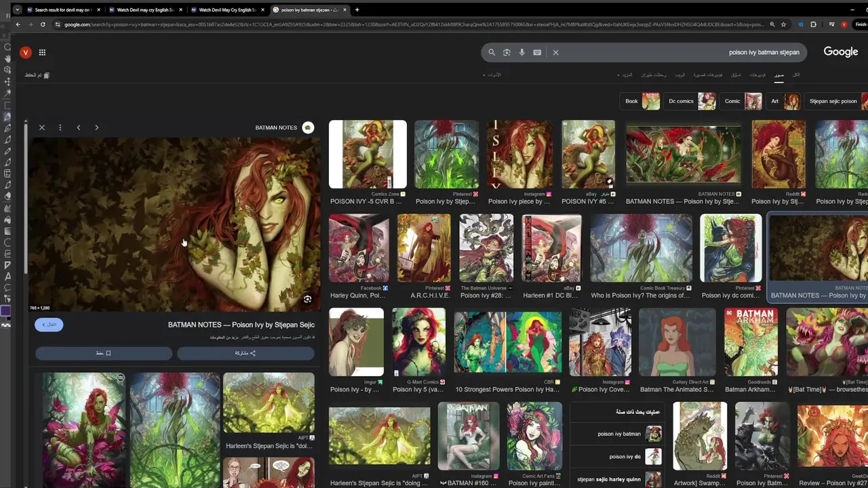Go back in browser history
Image resolution: width=868 pixels, height=488 pixels.
coord(18,24)
